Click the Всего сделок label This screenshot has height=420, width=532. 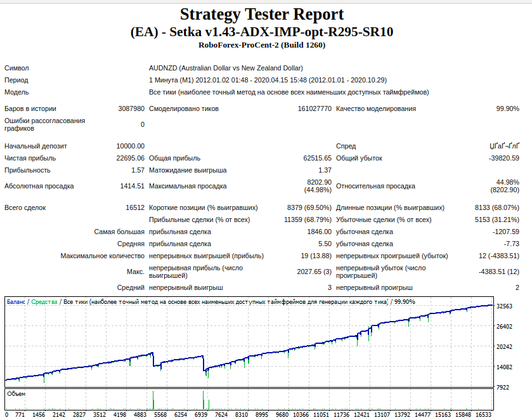(25, 208)
